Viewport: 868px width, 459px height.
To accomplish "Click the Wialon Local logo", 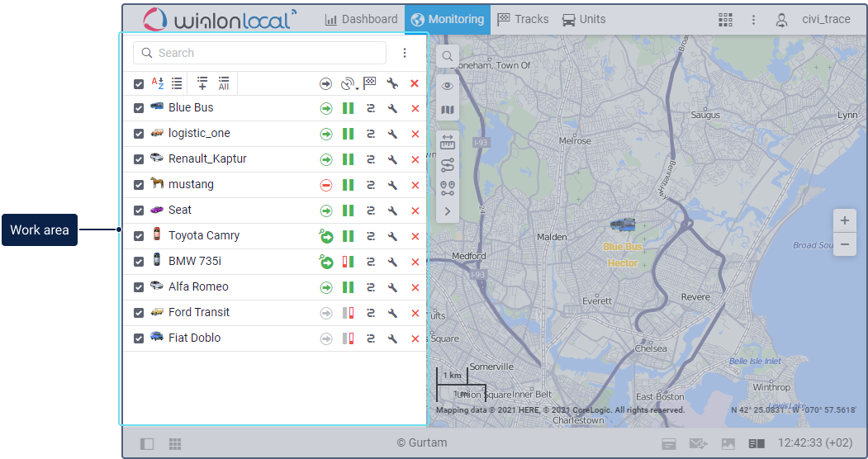I will [x=219, y=19].
